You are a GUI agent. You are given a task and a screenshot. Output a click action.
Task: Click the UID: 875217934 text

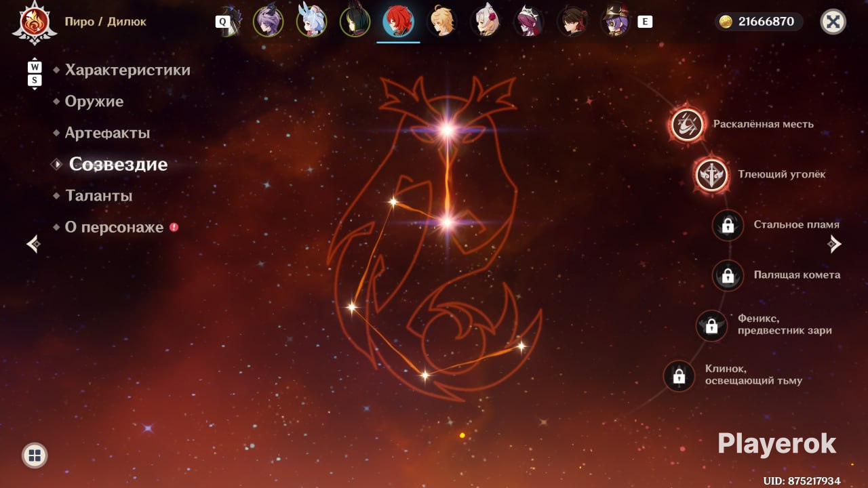pyautogui.click(x=802, y=481)
